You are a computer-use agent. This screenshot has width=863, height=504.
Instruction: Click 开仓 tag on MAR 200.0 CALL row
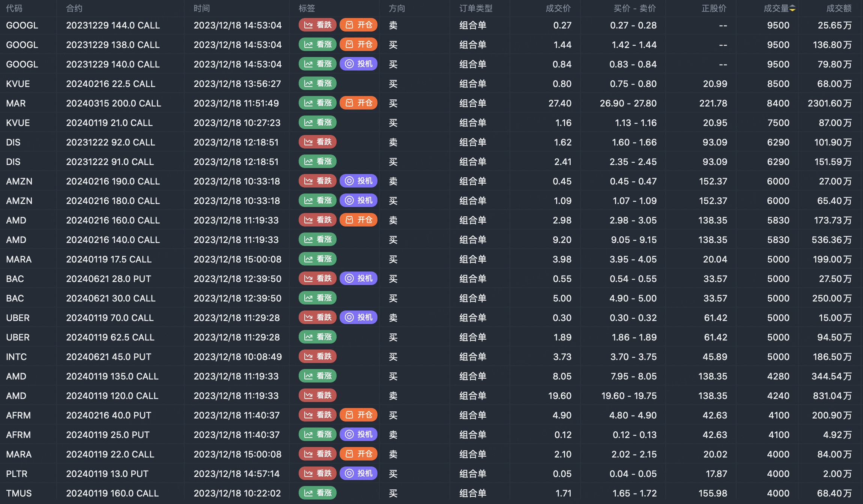(358, 103)
